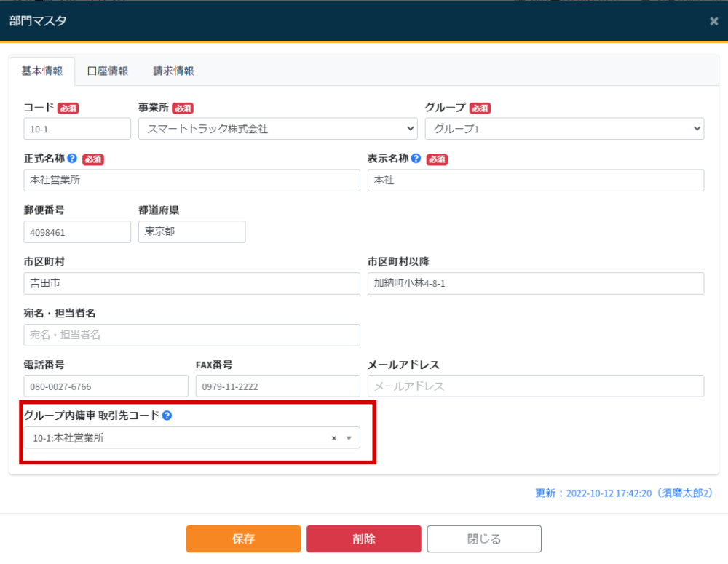Click the 閉じる button
The height and width of the screenshot is (564, 728).
tap(483, 539)
